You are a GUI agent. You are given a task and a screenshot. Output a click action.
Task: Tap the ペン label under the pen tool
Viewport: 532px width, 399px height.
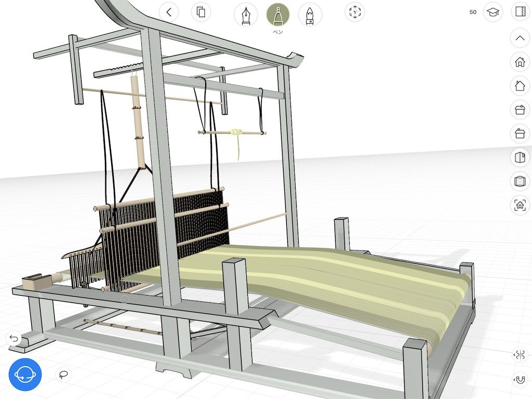click(278, 32)
